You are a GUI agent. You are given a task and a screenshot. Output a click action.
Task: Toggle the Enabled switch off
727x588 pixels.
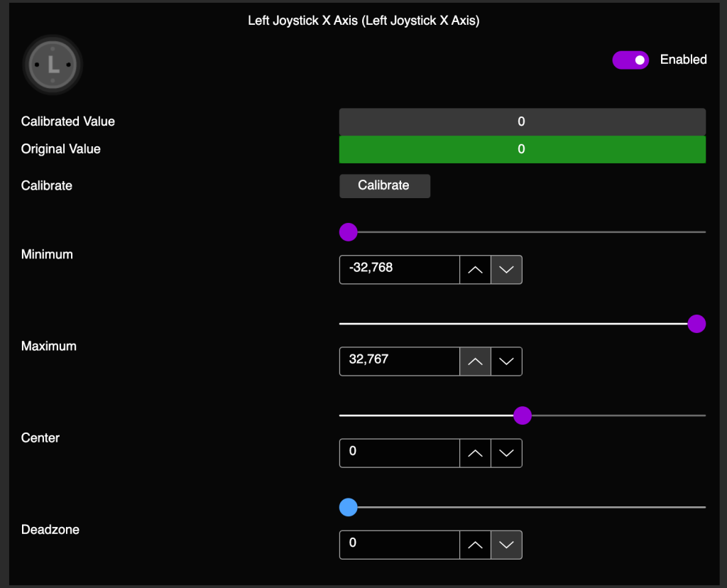point(630,60)
